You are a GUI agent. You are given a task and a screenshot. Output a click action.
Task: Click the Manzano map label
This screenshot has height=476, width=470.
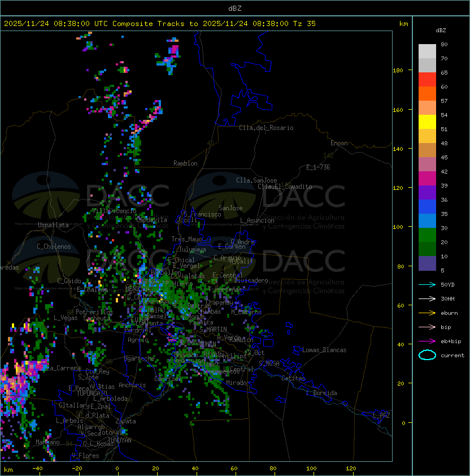[x=47, y=442]
